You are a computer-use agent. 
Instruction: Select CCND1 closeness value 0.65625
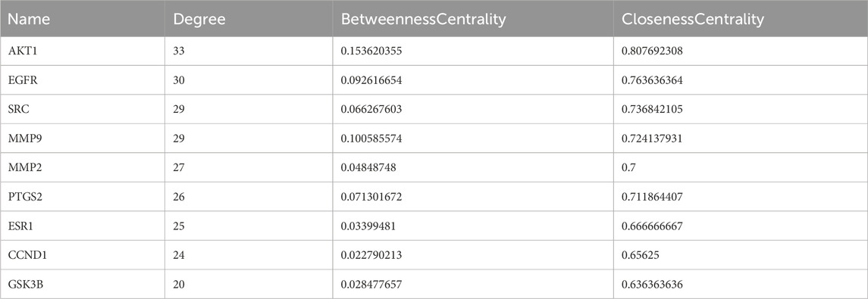(x=639, y=255)
